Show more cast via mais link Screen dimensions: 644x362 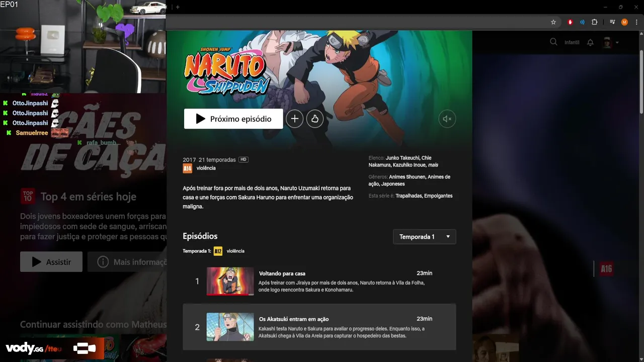[433, 165]
